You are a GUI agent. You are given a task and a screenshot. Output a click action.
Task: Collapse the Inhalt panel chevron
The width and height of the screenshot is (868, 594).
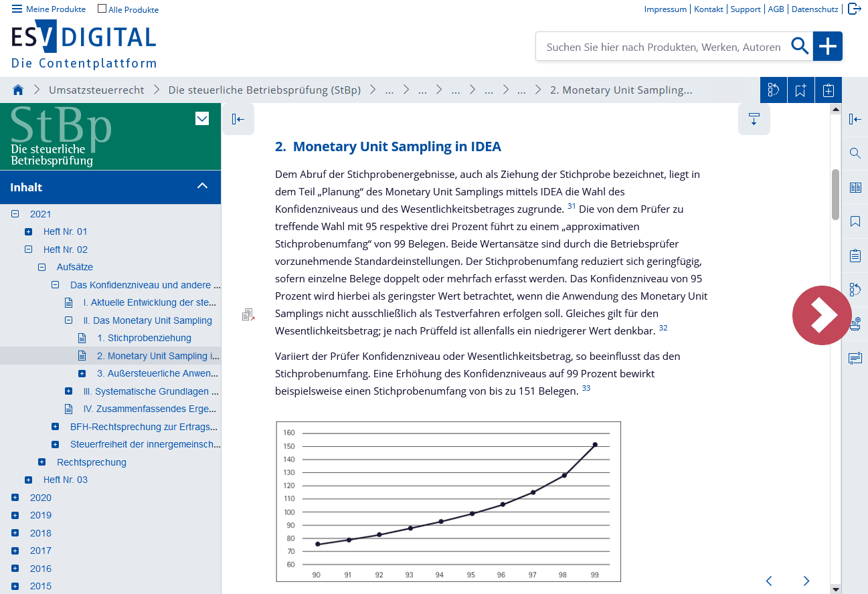click(203, 187)
